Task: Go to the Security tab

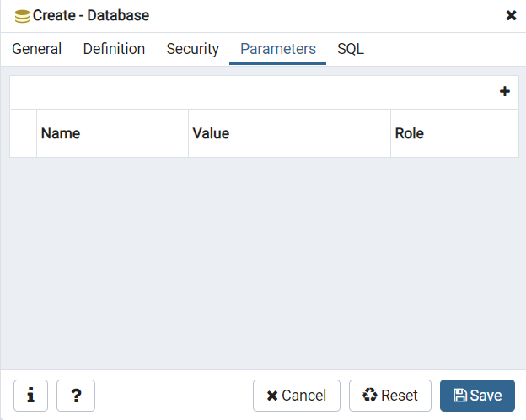Action: pos(192,49)
